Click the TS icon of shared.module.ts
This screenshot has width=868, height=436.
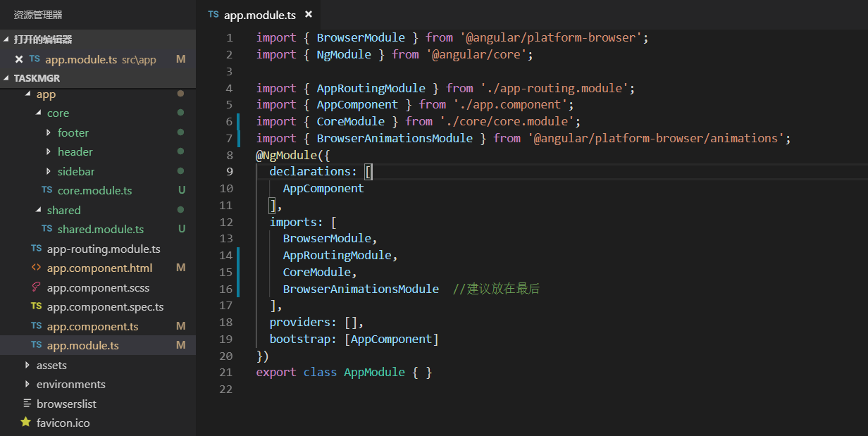click(x=46, y=229)
